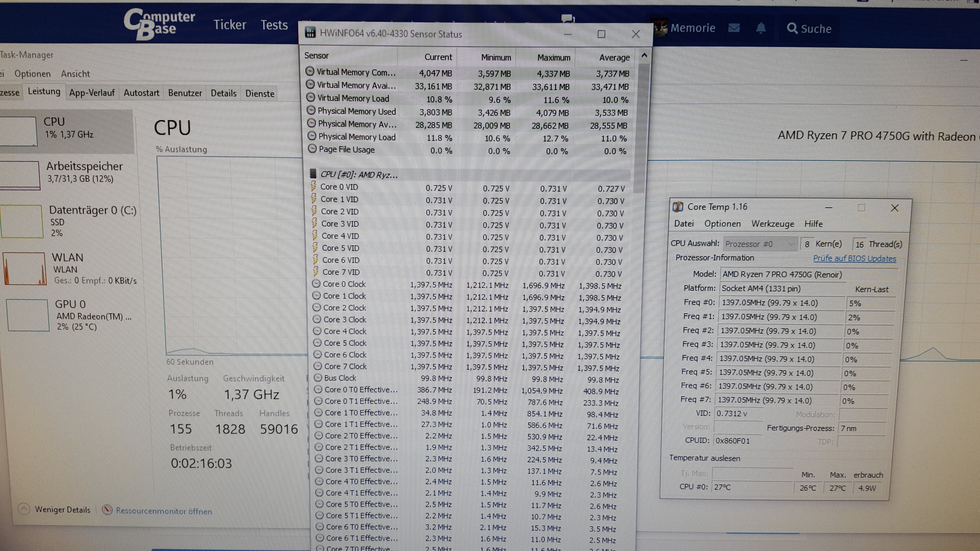Click the Core 0 VID lightning icon
This screenshot has height=551, width=980.
coord(313,186)
